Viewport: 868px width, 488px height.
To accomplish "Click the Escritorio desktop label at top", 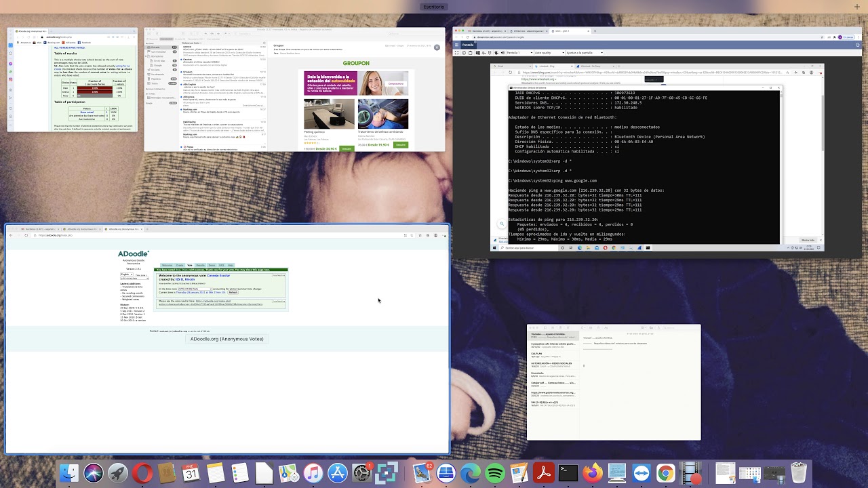I will pyautogui.click(x=434, y=7).
